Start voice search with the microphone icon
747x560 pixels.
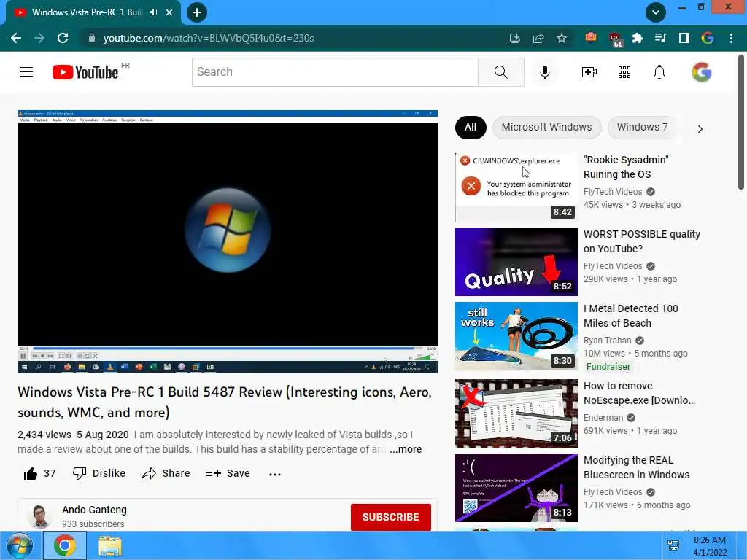pos(544,72)
